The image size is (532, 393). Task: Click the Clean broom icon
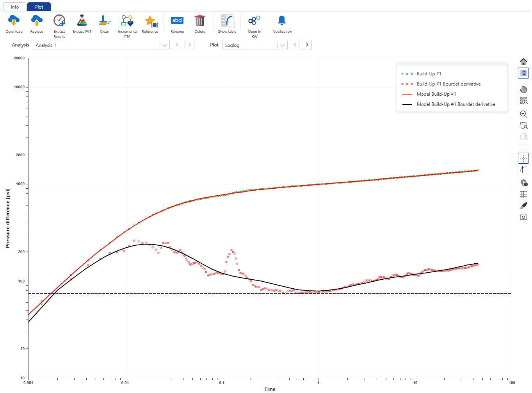(105, 21)
